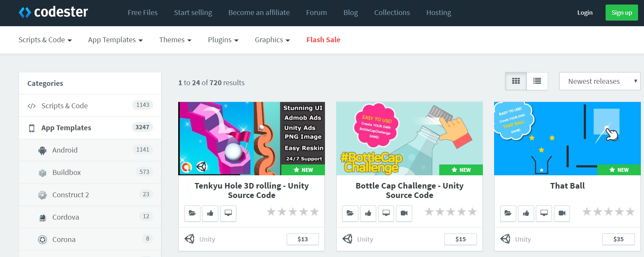644x257 pixels.
Task: Open Tenkyu Hole 3D rolling thumbnail
Action: 252,138
